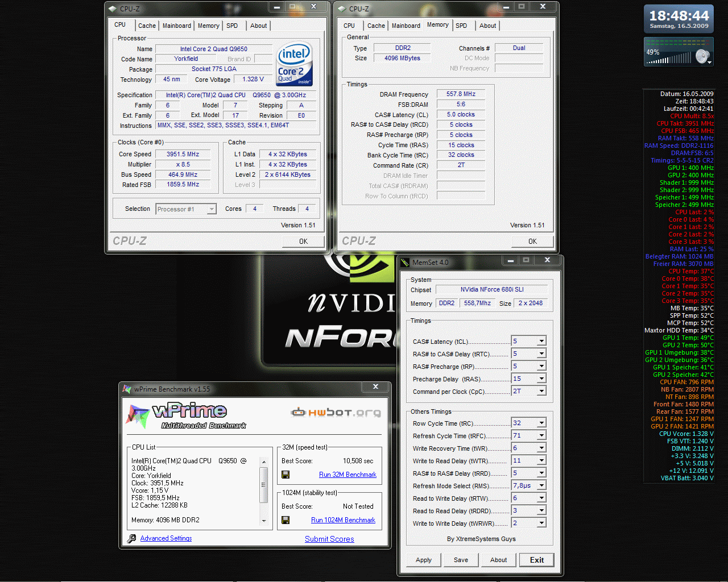Expand CAS# Latency (tCL) dropdown in MemSet
This screenshot has height=582, width=728.
[541, 341]
